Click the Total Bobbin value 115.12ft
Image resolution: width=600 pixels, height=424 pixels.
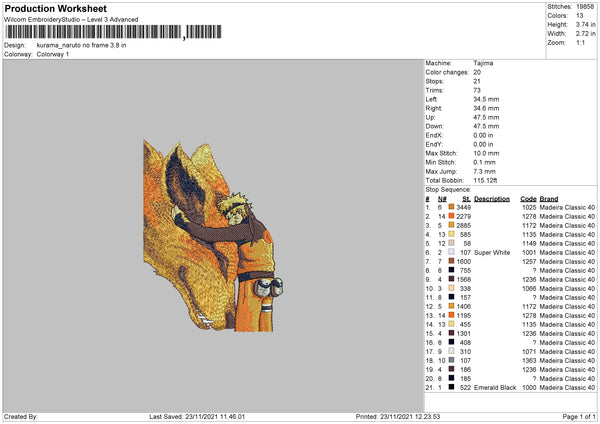[x=485, y=180]
